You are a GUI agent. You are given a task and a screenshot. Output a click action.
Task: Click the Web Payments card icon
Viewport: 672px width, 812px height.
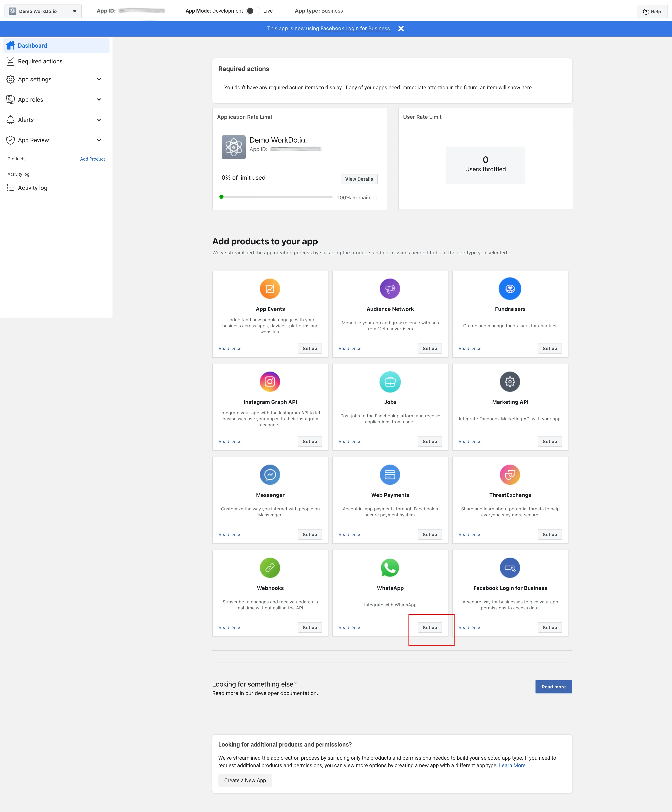pos(390,474)
